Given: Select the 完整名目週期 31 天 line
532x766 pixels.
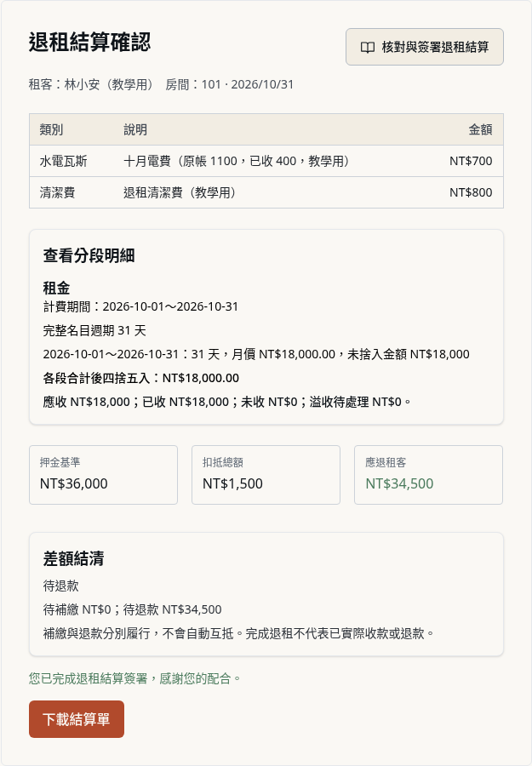Looking at the screenshot, I should tap(94, 331).
